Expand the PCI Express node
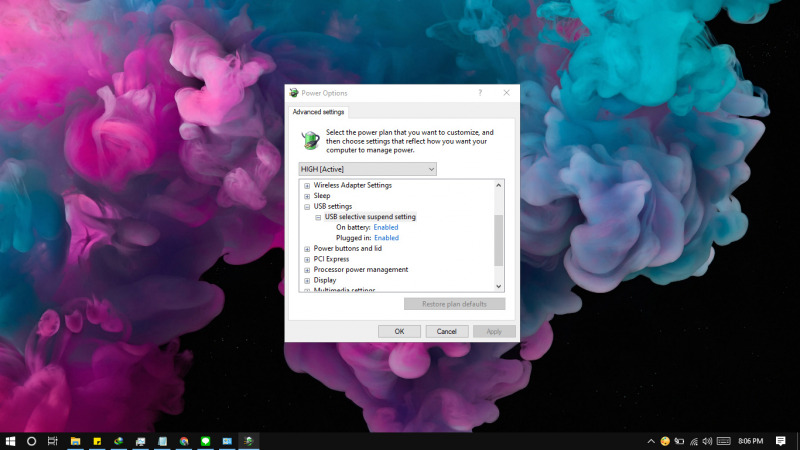This screenshot has width=800, height=450. pyautogui.click(x=307, y=259)
